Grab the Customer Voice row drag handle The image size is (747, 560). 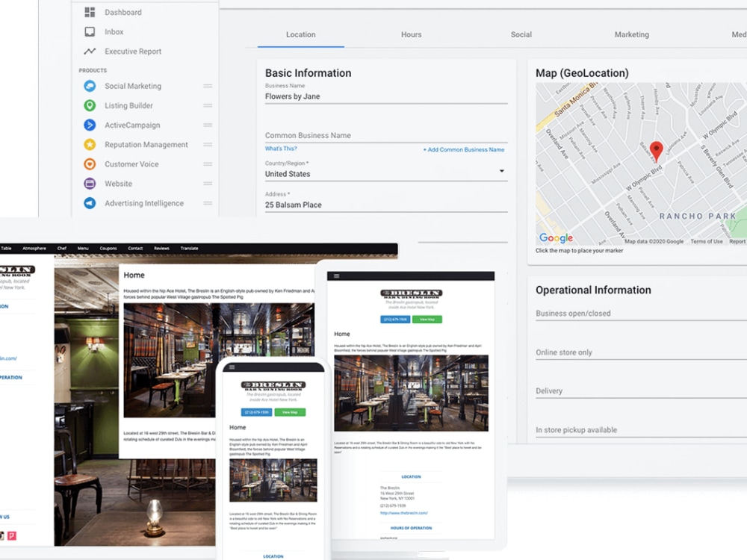pyautogui.click(x=208, y=164)
